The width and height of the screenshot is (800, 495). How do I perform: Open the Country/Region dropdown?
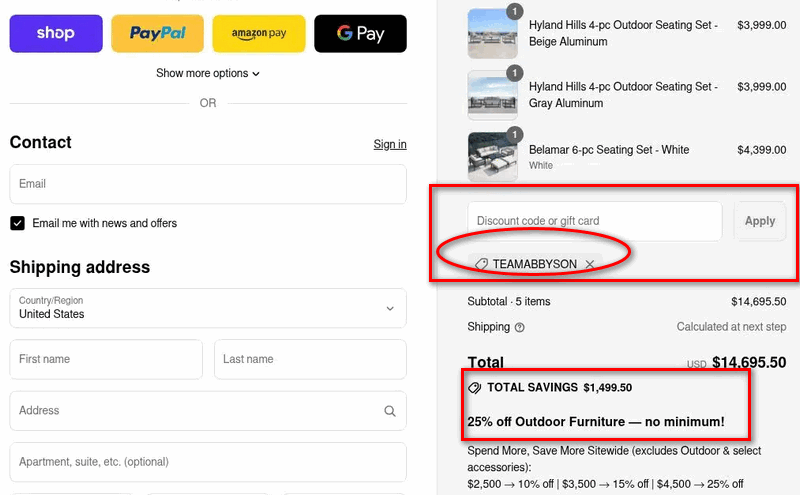(208, 308)
